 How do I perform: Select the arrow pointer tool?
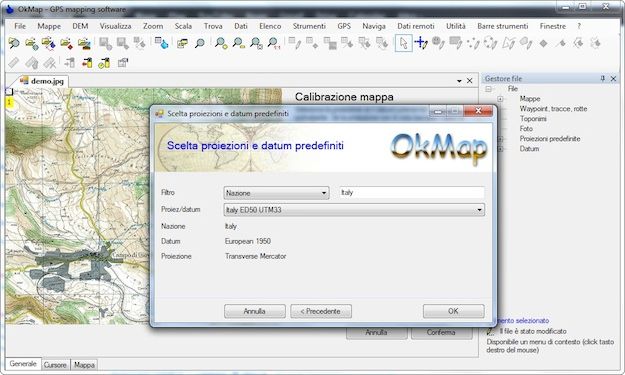[x=403, y=43]
